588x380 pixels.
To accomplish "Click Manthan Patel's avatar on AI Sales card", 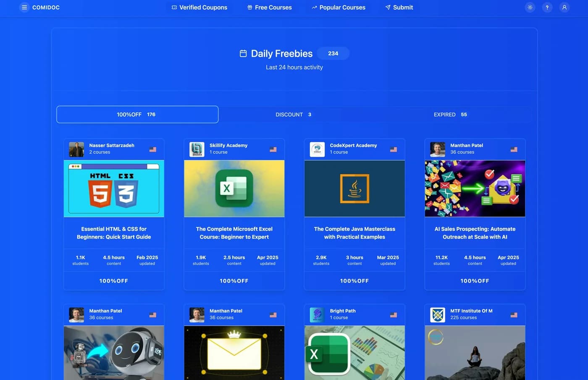I will click(438, 149).
